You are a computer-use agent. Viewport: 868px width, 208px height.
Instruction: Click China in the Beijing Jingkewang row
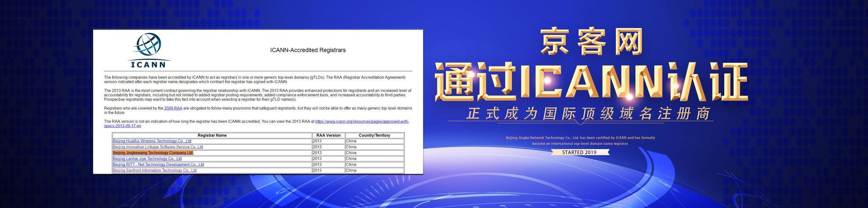pyautogui.click(x=351, y=153)
